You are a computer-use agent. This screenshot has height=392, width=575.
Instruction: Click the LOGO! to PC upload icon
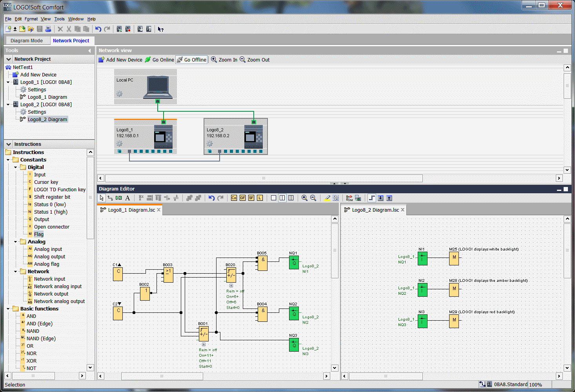[x=149, y=29]
